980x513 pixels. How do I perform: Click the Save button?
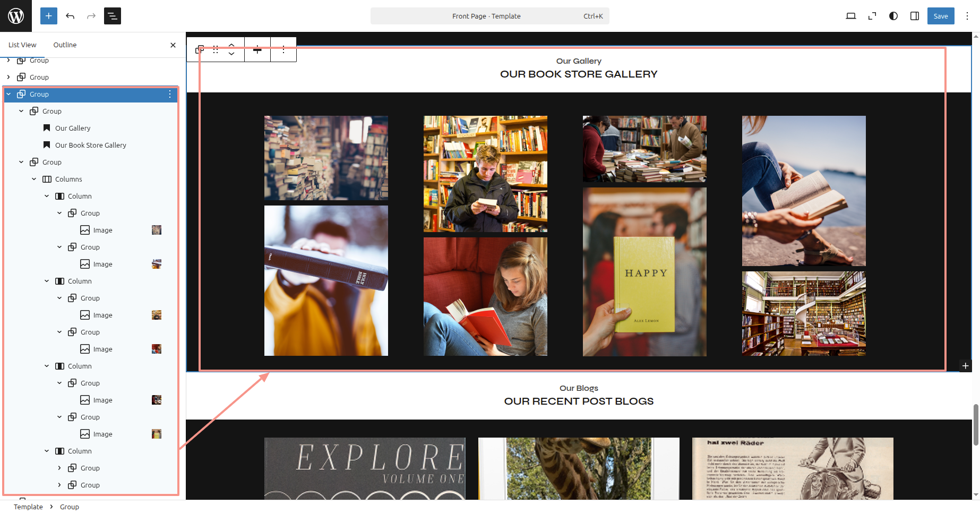tap(940, 16)
